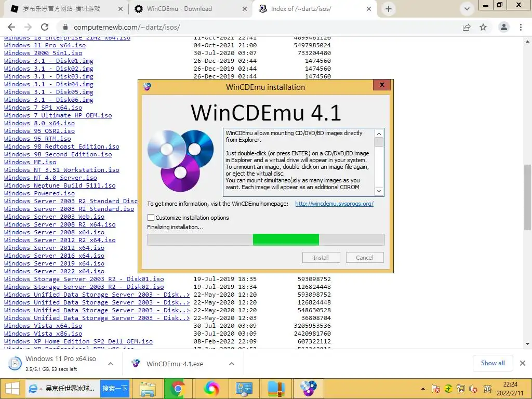Open Windows_Vista_x64.iso link

(43, 326)
